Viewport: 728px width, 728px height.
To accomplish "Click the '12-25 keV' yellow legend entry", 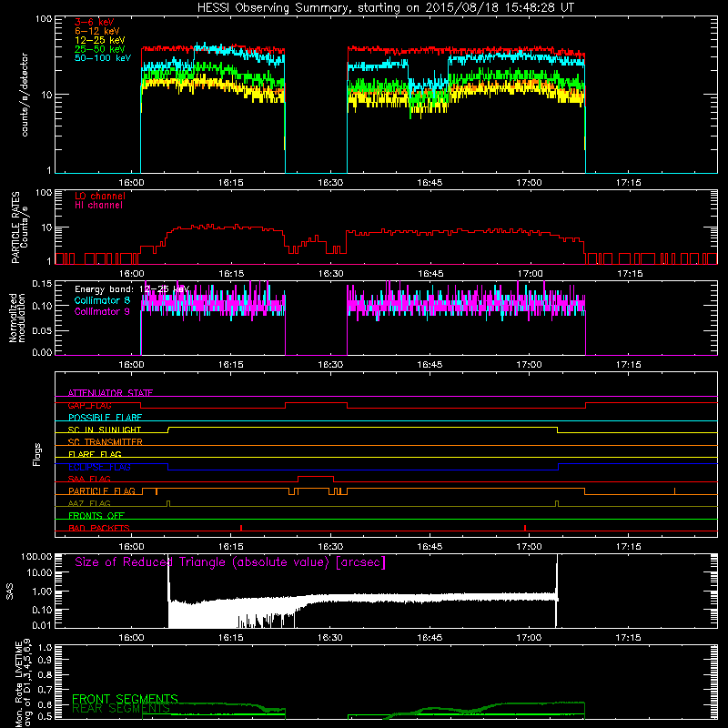I will (100, 40).
